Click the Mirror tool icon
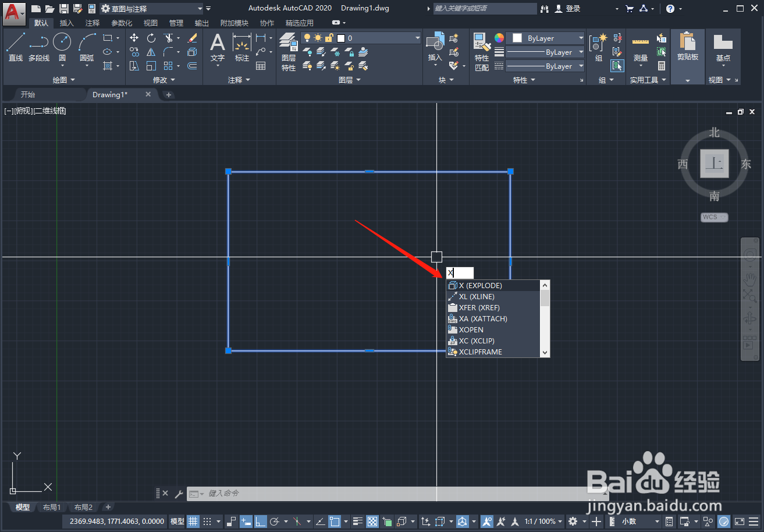764x532 pixels. [x=151, y=52]
